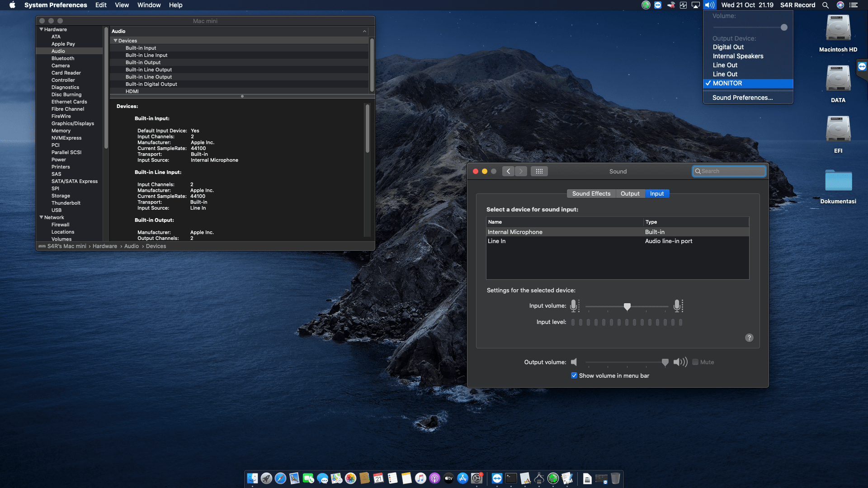Click Hardware in the breadcrumb bar

[x=104, y=246]
